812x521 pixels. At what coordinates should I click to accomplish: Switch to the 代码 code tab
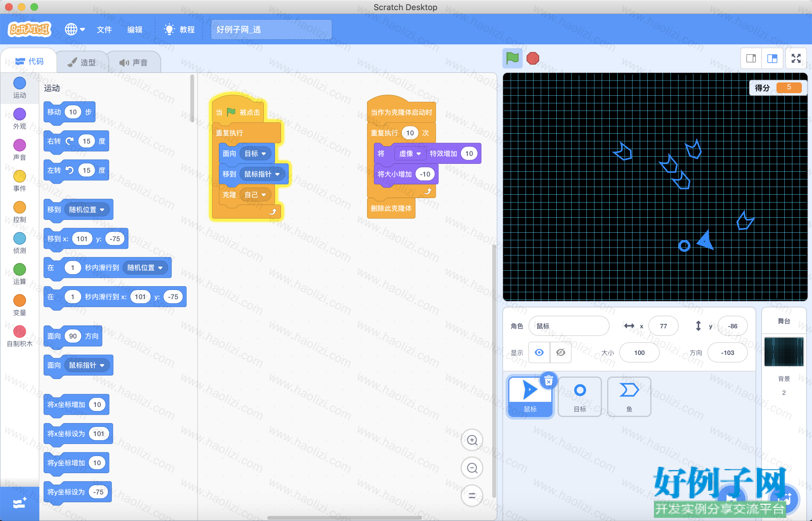(29, 61)
